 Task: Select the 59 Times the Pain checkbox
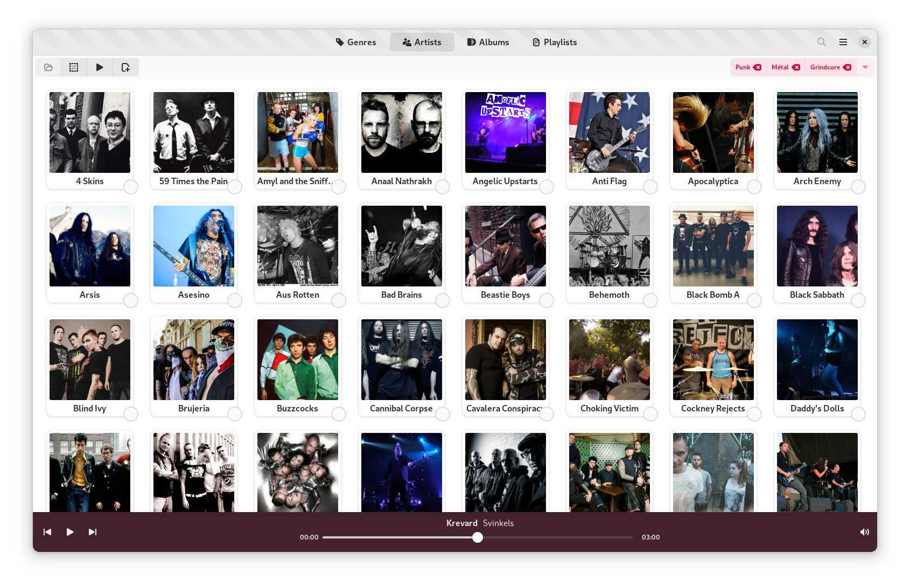[x=235, y=187]
